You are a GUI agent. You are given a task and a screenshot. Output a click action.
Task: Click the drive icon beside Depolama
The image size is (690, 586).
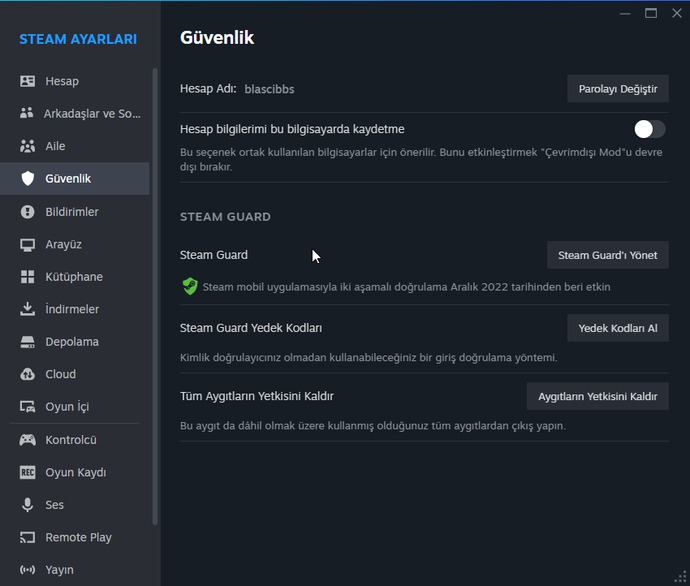[27, 342]
